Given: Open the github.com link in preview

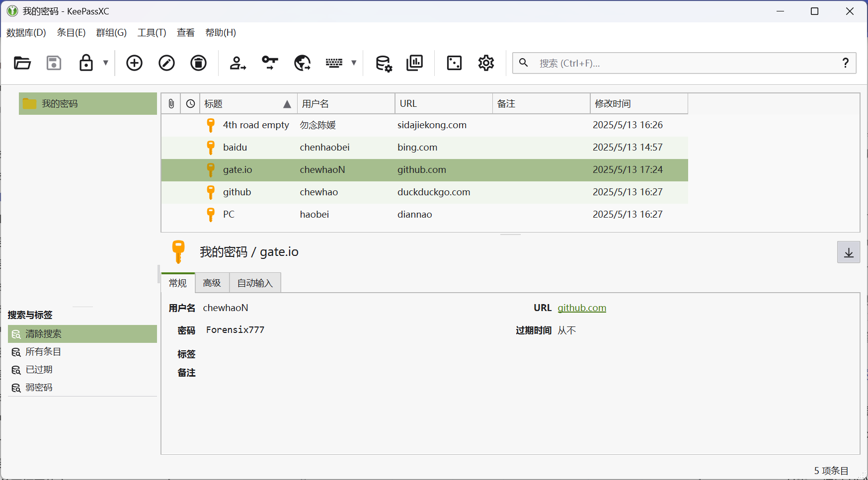Looking at the screenshot, I should pos(582,308).
